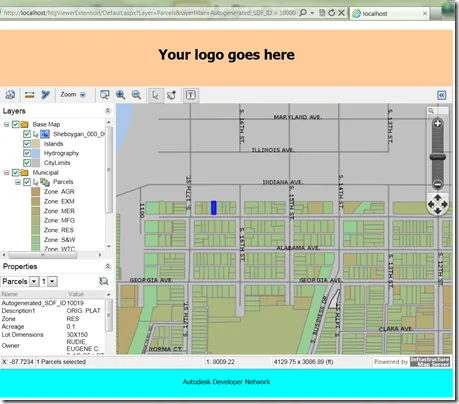This screenshot has height=404, width=459.
Task: Click the map zoom slider handle
Action: coord(437,157)
